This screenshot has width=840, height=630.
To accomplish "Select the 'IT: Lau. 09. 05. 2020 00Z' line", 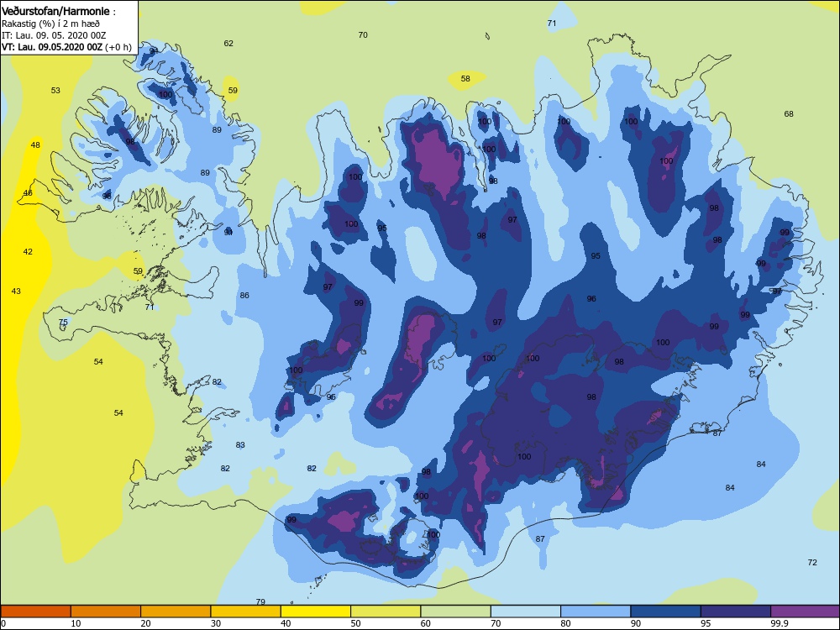I will [54, 35].
